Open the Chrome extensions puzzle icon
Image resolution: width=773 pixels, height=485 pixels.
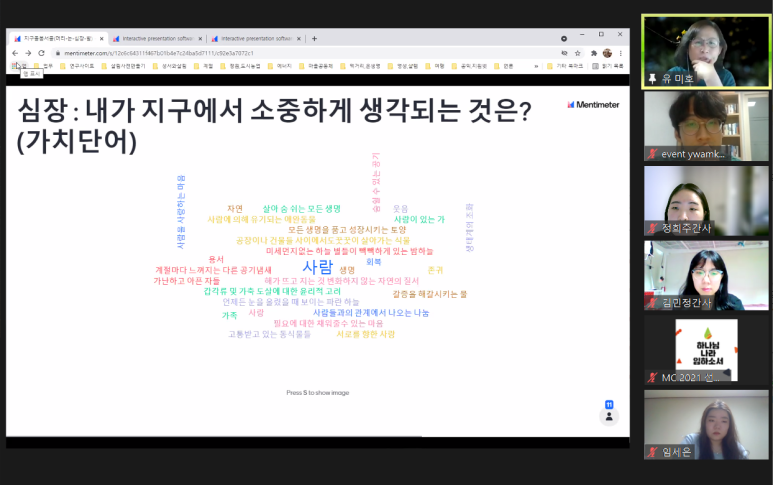[594, 53]
